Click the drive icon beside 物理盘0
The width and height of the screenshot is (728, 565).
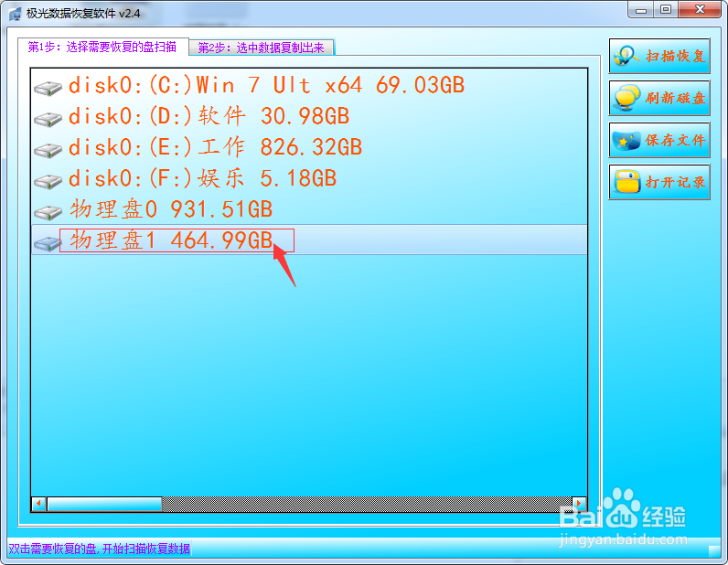[48, 212]
